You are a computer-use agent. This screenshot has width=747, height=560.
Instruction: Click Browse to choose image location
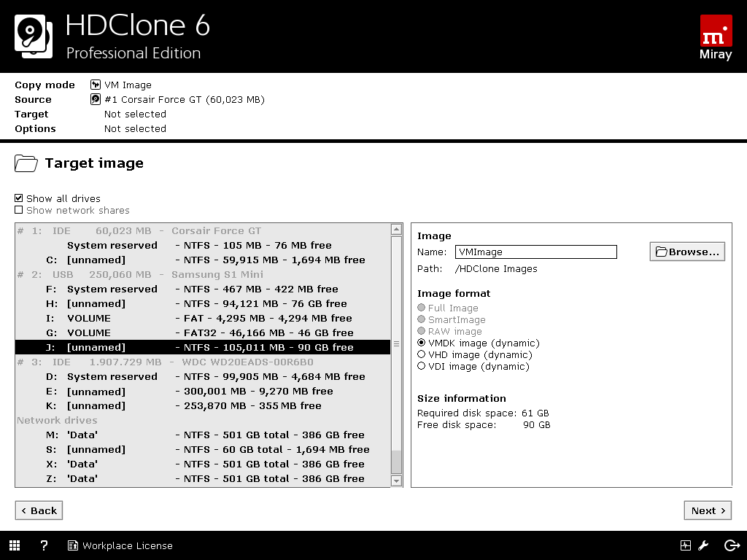[x=687, y=252]
